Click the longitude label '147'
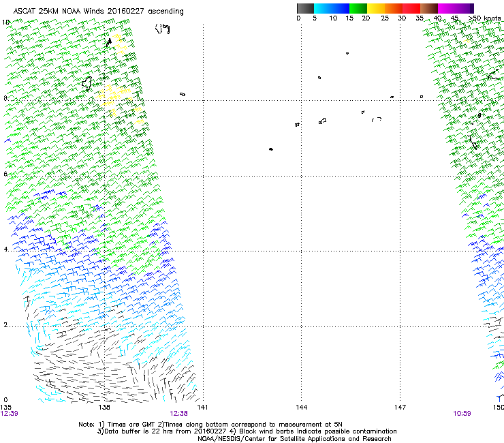504x443 pixels. tap(400, 408)
